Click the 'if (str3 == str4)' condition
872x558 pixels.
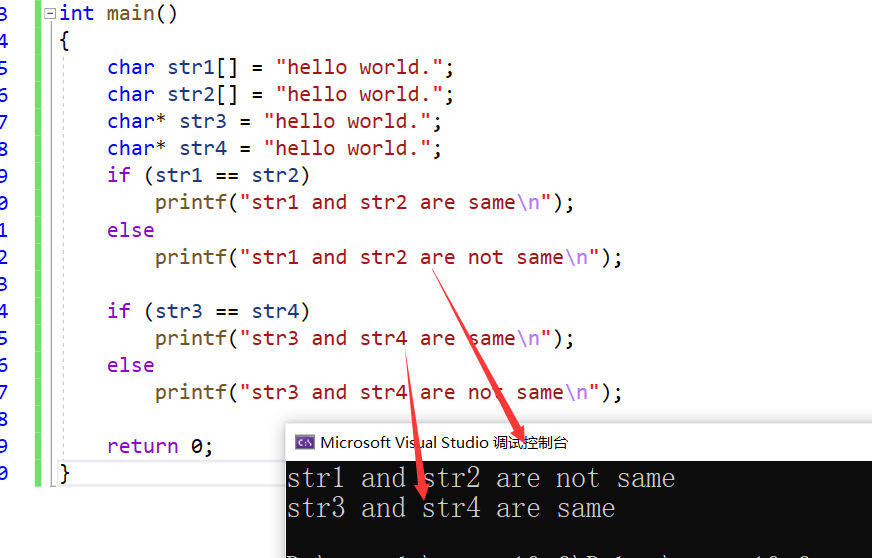pyautogui.click(x=209, y=311)
